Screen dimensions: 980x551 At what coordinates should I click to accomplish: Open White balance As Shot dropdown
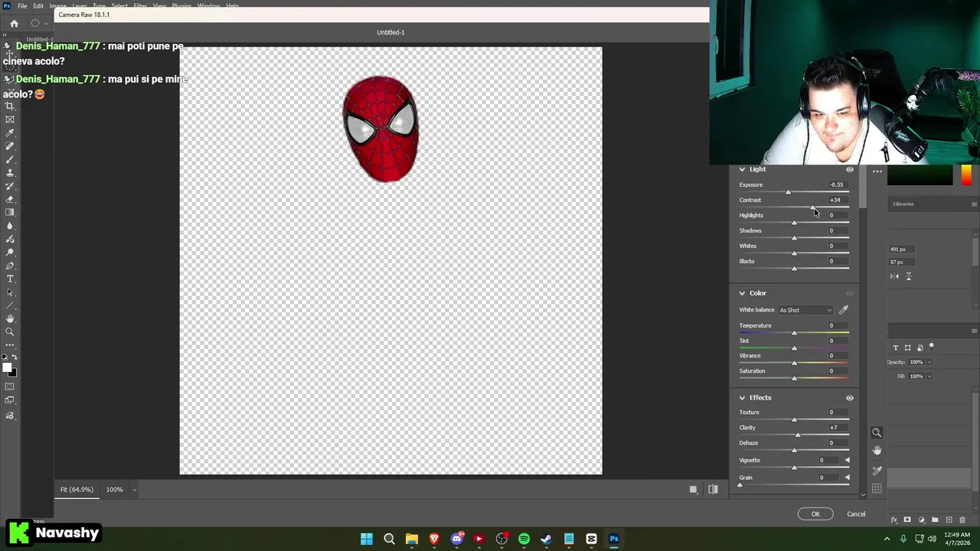pyautogui.click(x=805, y=310)
